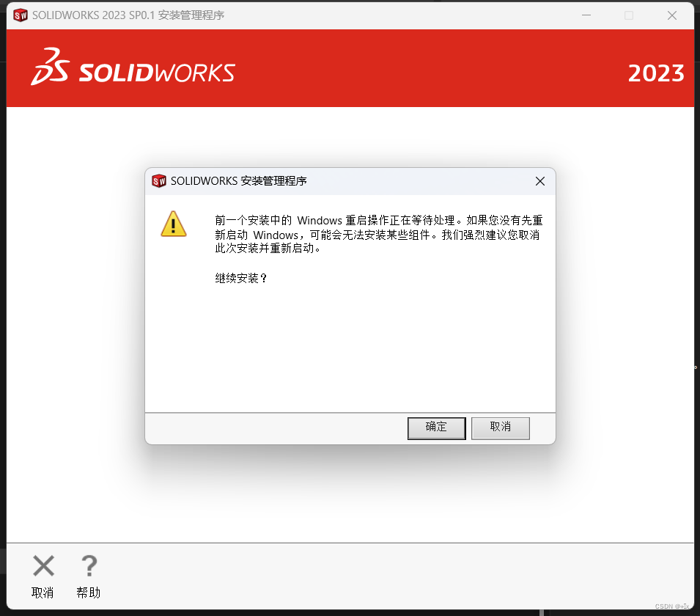Click the 帮助 label in the bottom bar
This screenshot has height=616, width=700.
pyautogui.click(x=89, y=593)
